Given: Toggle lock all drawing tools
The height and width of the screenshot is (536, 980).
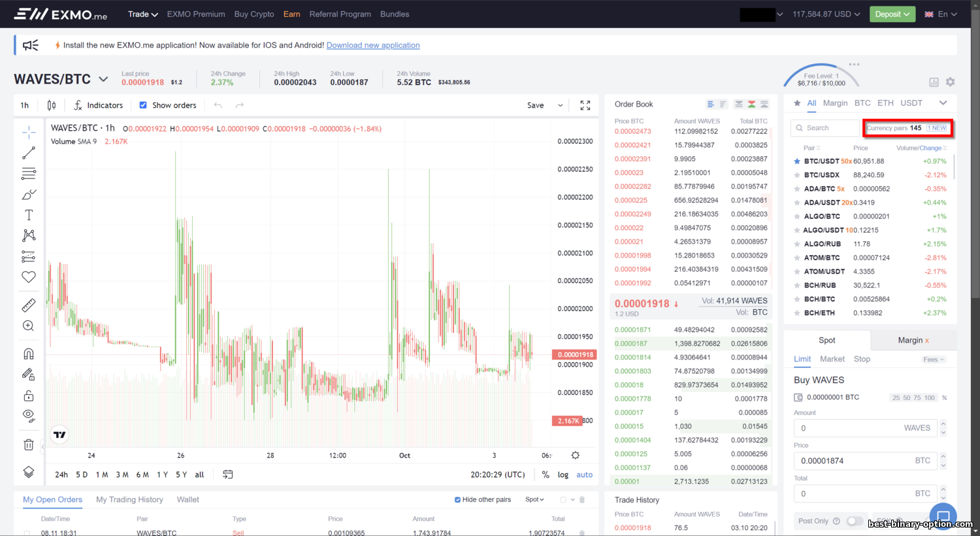Looking at the screenshot, I should 29,395.
